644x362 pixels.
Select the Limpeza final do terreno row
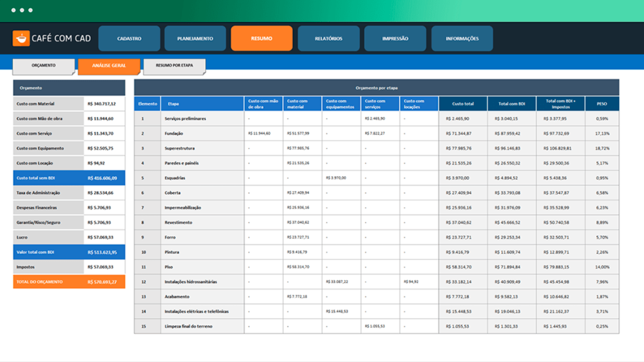click(377, 326)
